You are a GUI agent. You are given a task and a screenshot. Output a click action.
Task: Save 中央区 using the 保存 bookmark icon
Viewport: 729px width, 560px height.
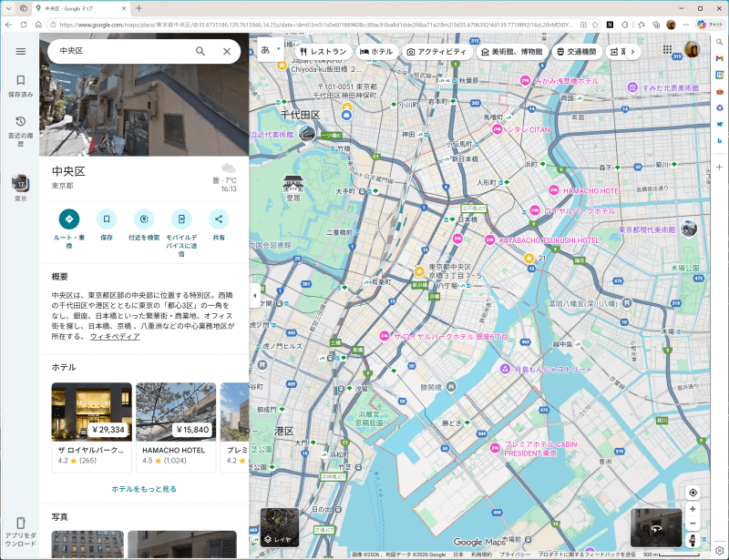coord(108,219)
